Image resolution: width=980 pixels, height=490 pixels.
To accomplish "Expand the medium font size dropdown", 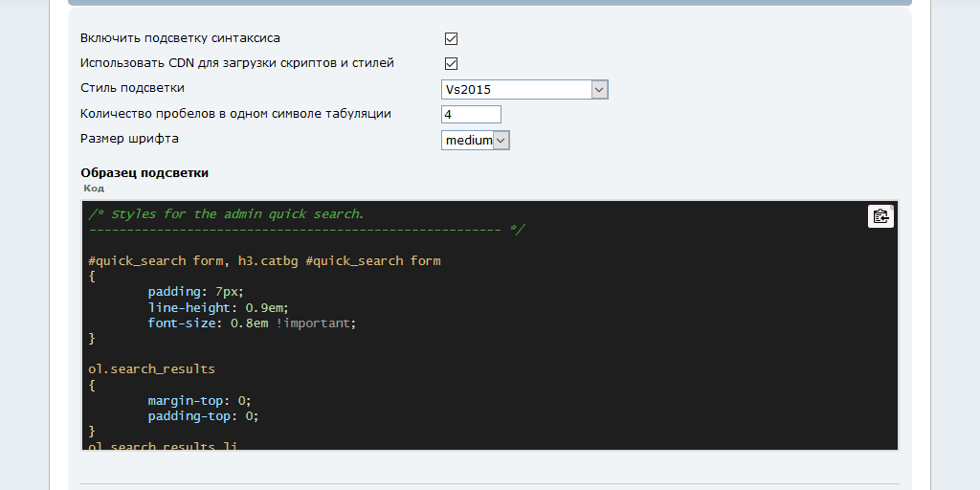I will [x=476, y=141].
